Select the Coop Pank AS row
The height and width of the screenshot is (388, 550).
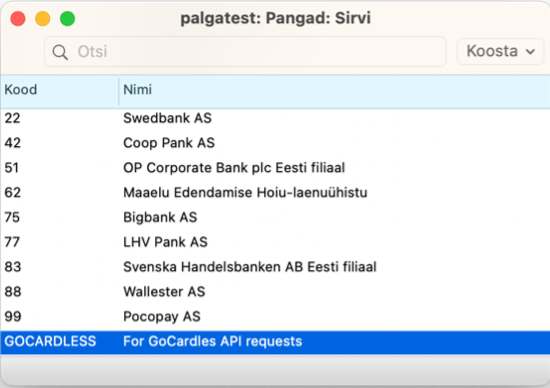[x=275, y=143]
